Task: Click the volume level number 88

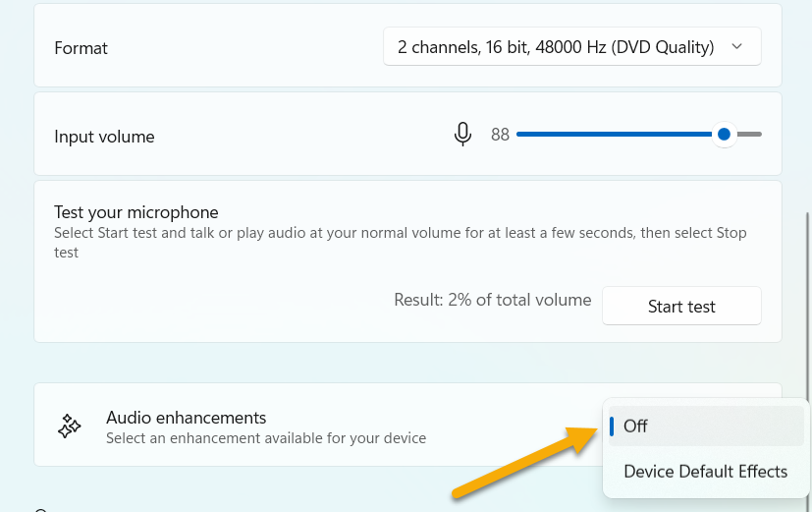Action: coord(500,136)
